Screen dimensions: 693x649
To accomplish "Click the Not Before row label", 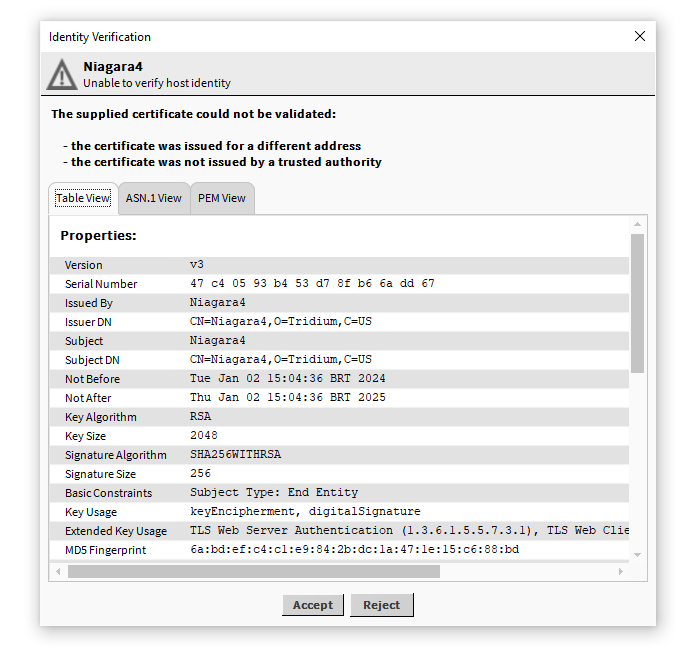I will click(x=92, y=379).
